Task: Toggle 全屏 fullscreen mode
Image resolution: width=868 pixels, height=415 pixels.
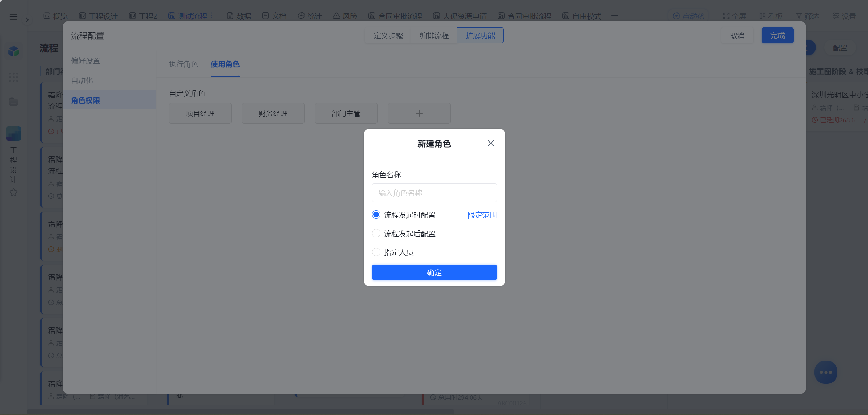Action: (x=734, y=16)
